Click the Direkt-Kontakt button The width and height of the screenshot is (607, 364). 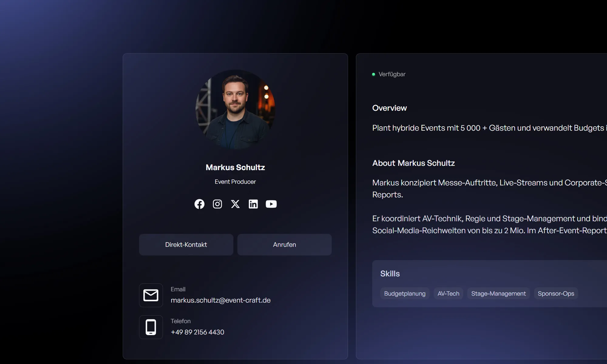coord(186,244)
